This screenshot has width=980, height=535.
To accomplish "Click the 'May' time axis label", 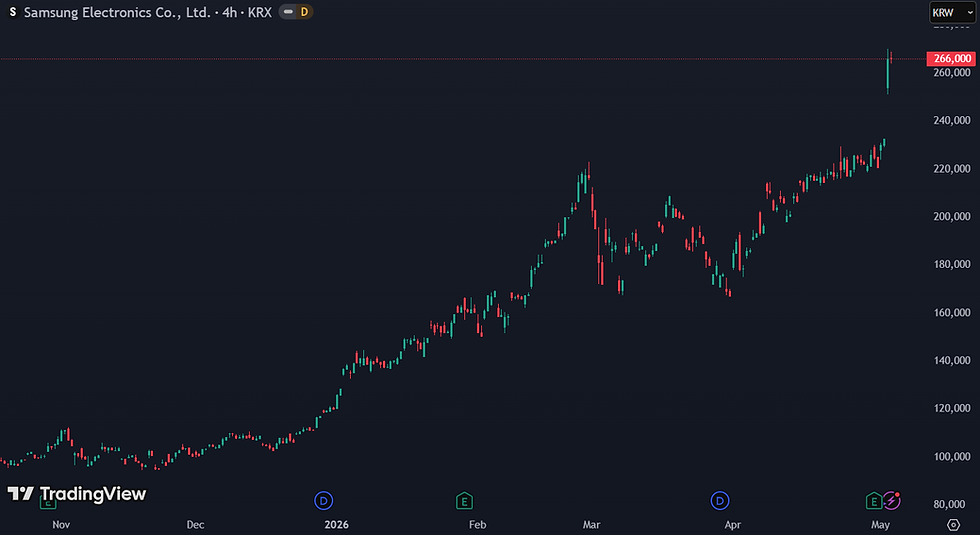I will coord(880,524).
